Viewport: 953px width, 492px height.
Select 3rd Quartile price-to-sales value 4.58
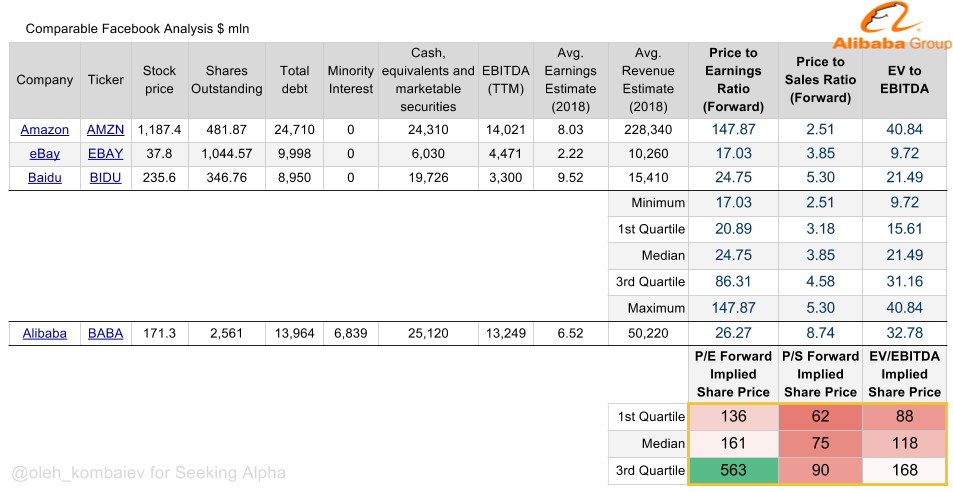click(x=820, y=282)
